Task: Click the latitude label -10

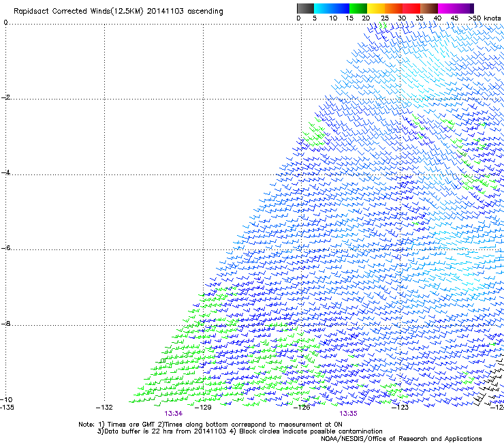Action: (x=6, y=399)
